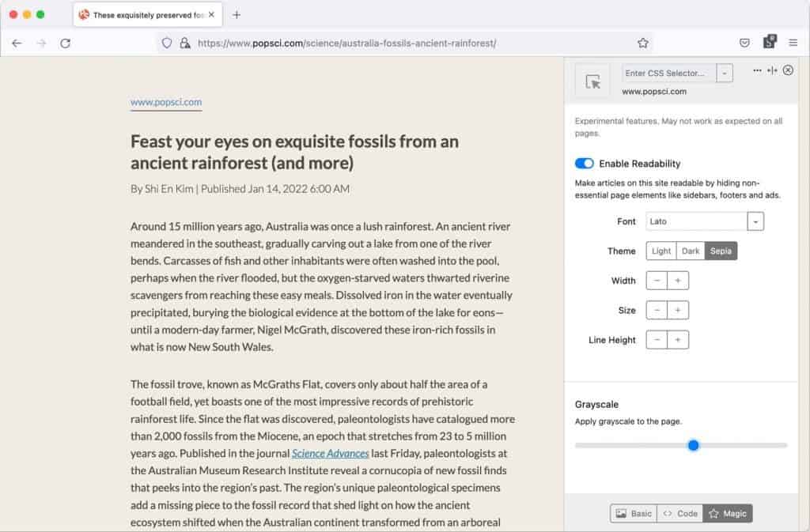810x532 pixels.
Task: Close the extension side panel
Action: [788, 70]
